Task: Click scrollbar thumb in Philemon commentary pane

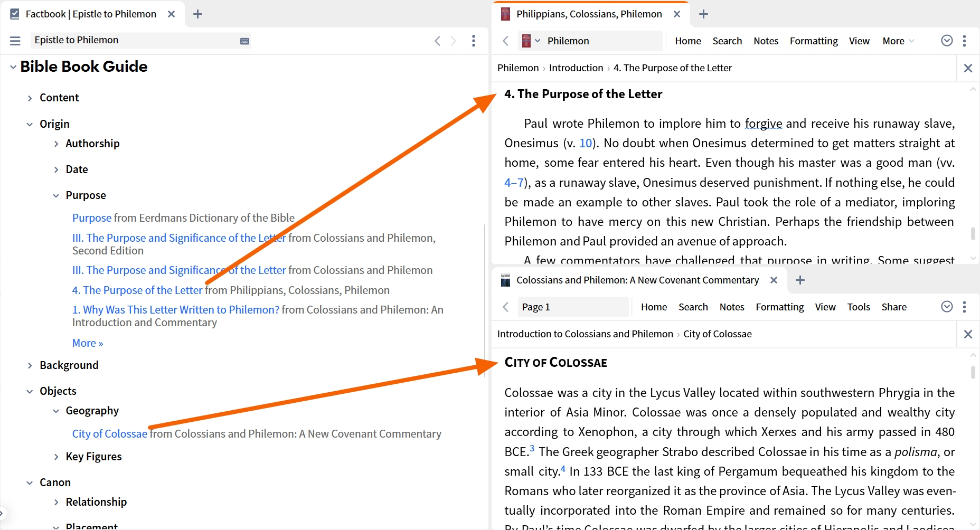Action: click(x=973, y=233)
